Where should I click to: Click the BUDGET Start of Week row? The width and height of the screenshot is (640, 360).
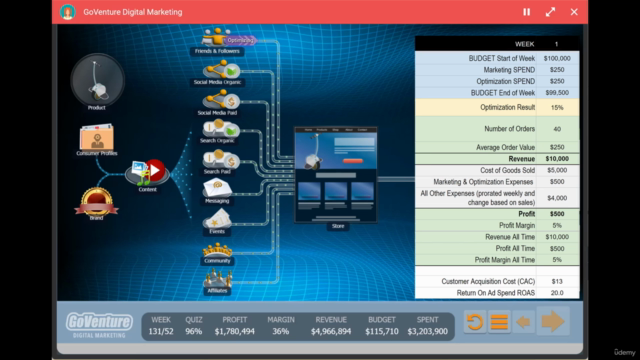click(x=497, y=58)
